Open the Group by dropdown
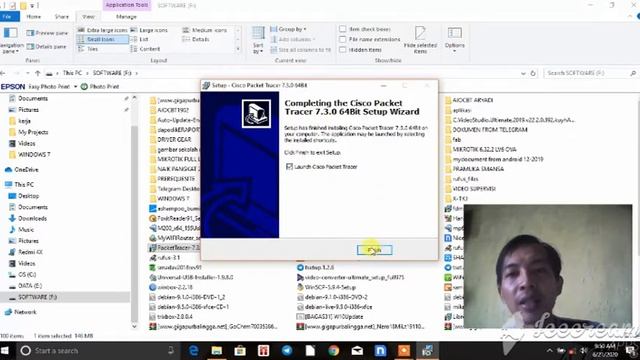Image resolution: width=640 pixels, height=360 pixels. point(288,29)
